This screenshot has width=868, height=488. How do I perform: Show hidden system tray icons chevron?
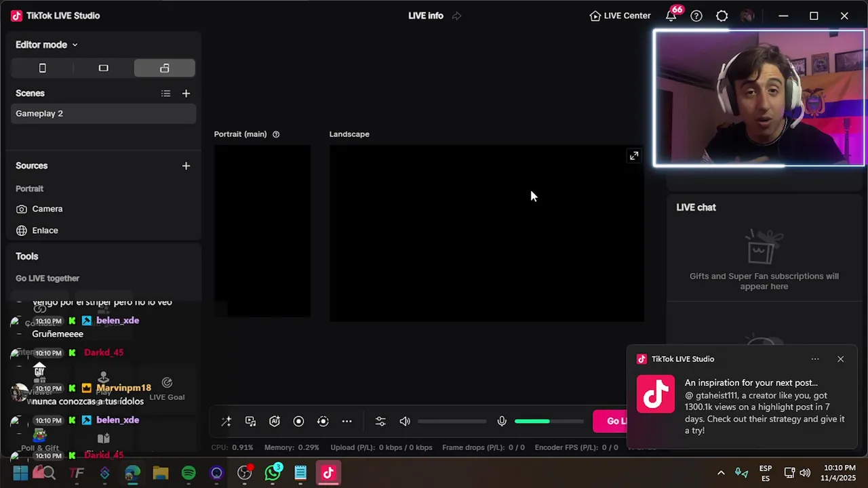[721, 472]
